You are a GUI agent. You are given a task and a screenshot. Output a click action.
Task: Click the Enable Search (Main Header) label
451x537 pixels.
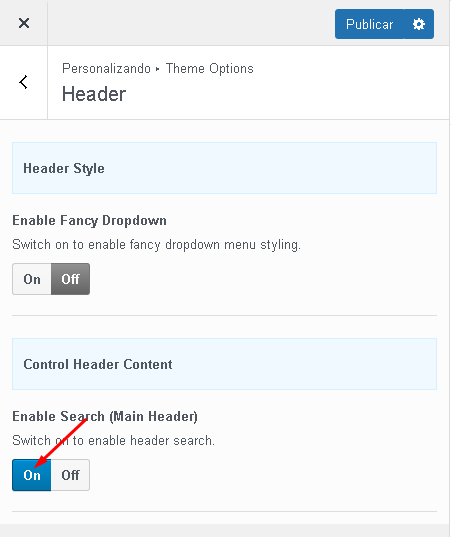(105, 416)
